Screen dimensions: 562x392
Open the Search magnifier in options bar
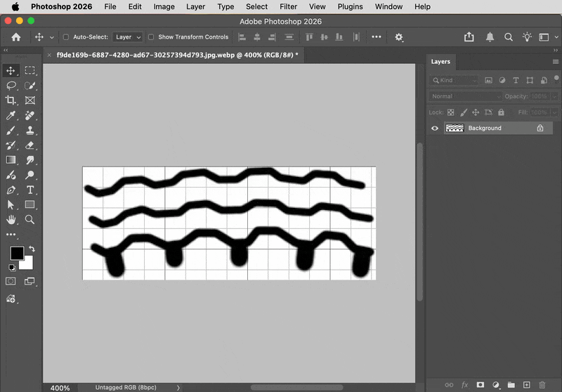[x=508, y=37]
